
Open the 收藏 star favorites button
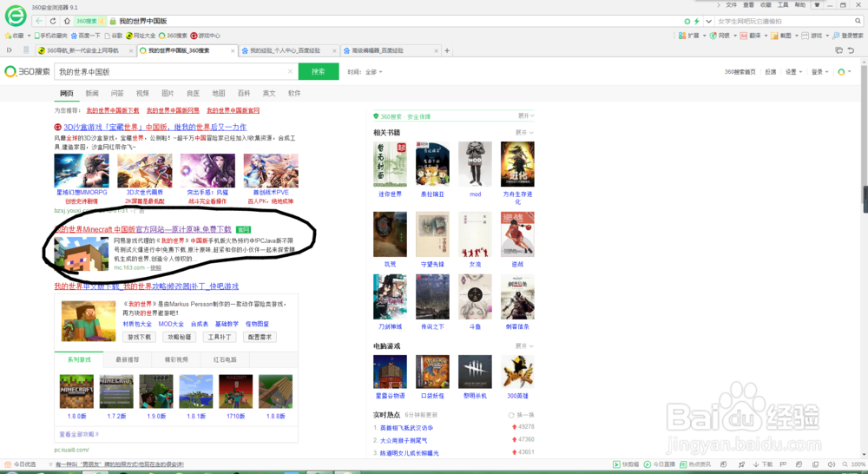pos(15,36)
